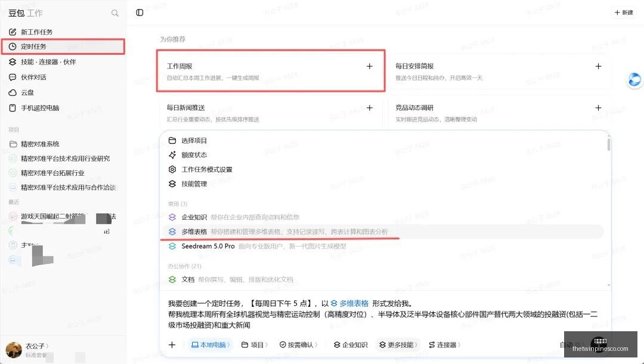Click the 伙伴对话 chat bubble icon
The width and height of the screenshot is (644, 364).
tap(13, 77)
